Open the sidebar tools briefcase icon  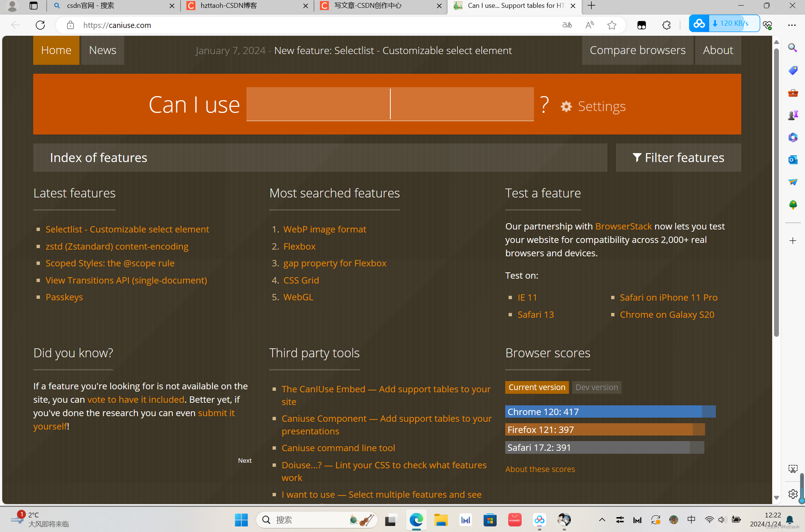793,93
